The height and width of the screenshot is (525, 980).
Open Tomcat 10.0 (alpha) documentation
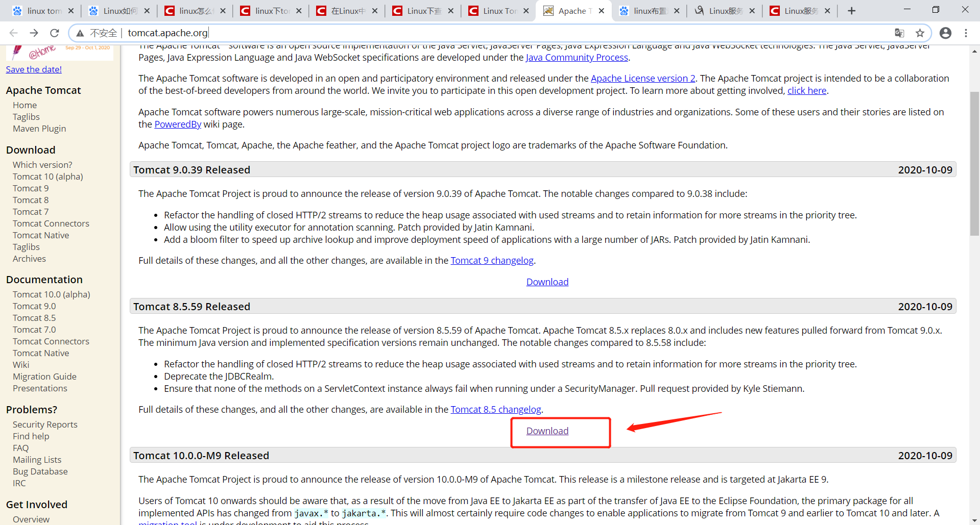pyautogui.click(x=51, y=294)
